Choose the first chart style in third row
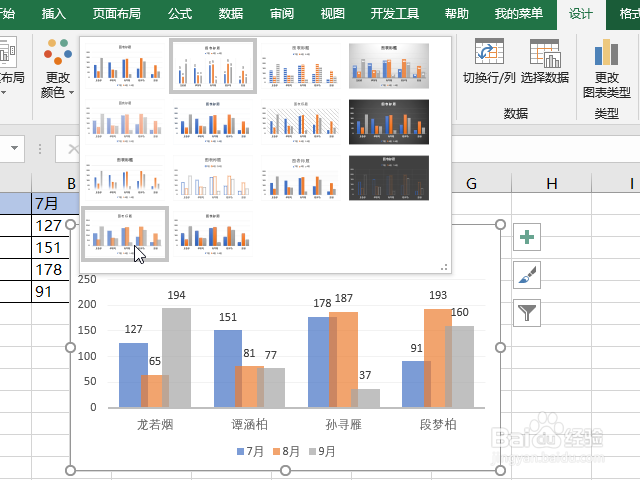 (125, 178)
